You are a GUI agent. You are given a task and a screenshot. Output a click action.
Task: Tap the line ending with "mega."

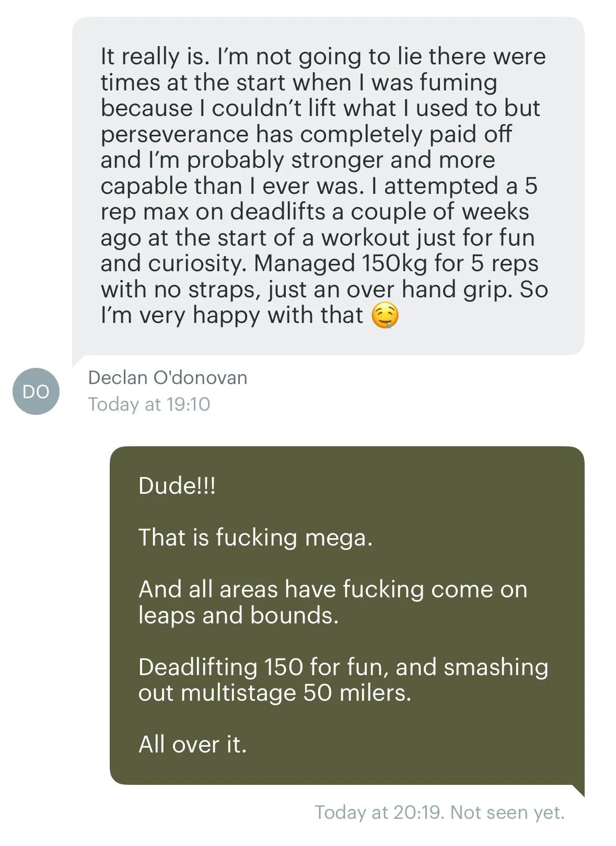(x=255, y=538)
